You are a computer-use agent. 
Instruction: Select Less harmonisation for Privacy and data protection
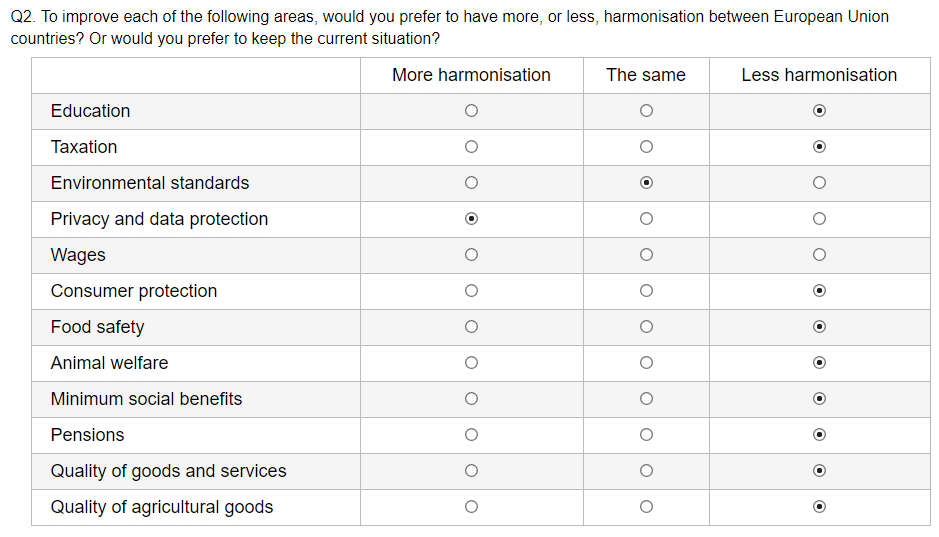click(819, 219)
